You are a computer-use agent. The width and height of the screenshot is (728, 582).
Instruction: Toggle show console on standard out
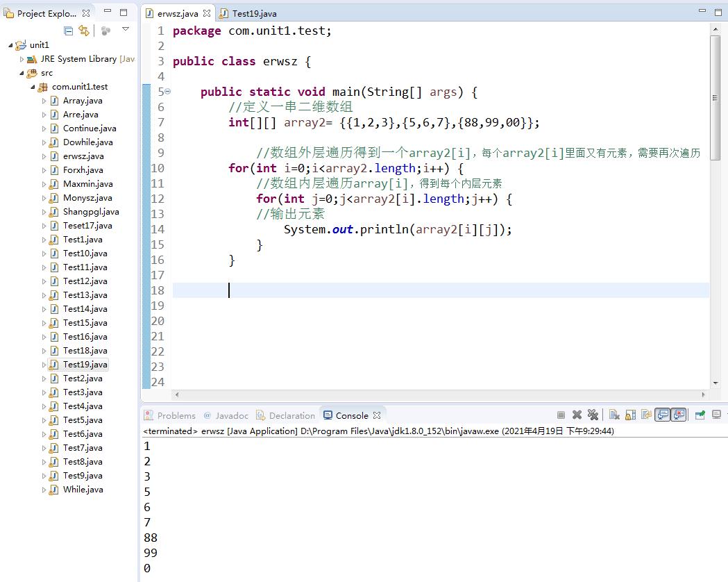tap(663, 415)
